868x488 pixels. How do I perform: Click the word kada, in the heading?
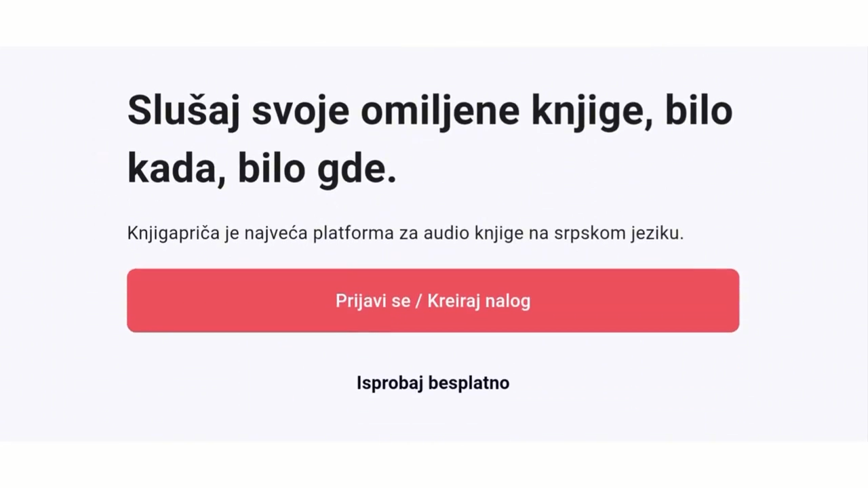tap(176, 169)
